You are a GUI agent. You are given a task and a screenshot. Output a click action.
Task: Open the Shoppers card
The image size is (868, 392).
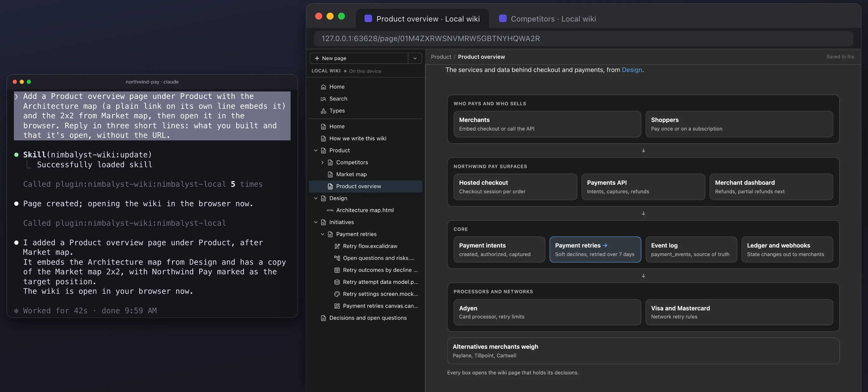coord(739,124)
